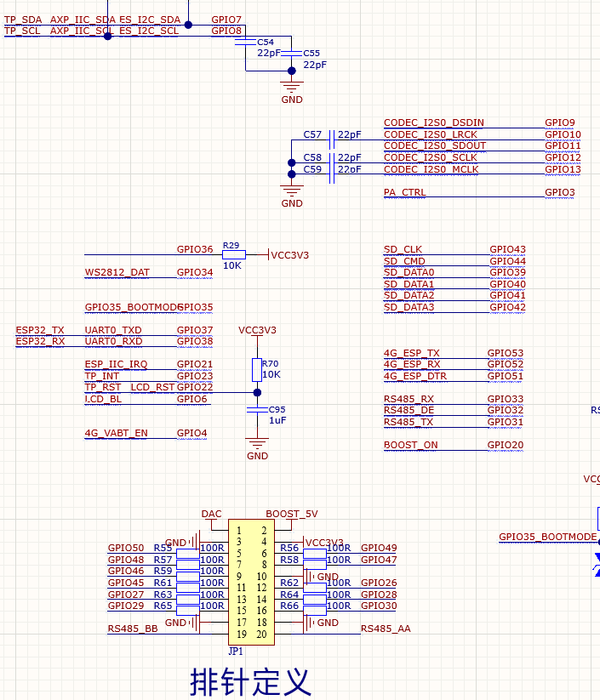The width and height of the screenshot is (600, 700).
Task: Select the TP_SDA net label
Action: (23, 20)
